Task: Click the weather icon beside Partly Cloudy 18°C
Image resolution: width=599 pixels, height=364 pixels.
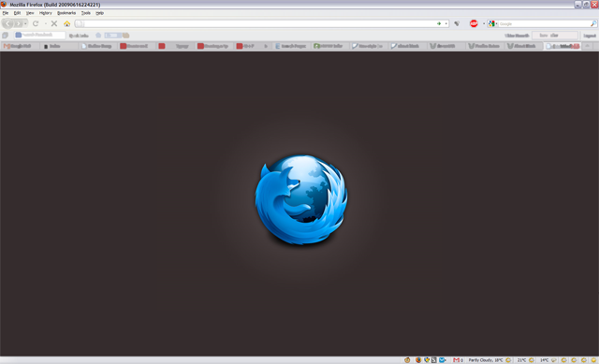Action: 508,360
